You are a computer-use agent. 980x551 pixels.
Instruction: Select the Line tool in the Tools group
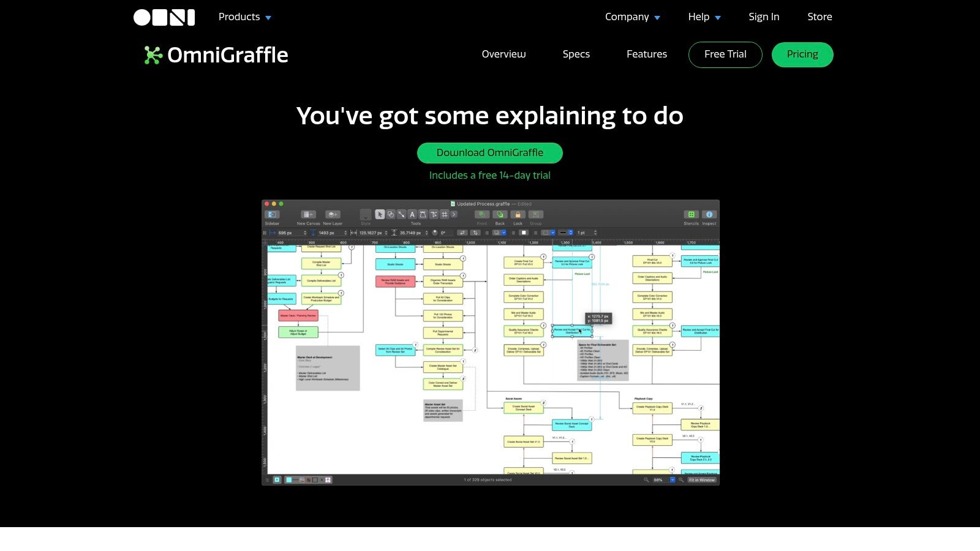point(402,214)
